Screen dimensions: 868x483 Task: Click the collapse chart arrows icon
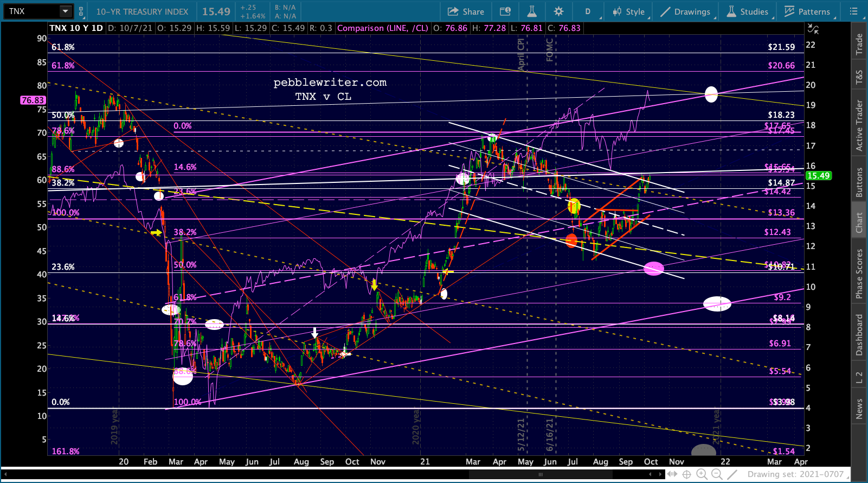point(813,29)
